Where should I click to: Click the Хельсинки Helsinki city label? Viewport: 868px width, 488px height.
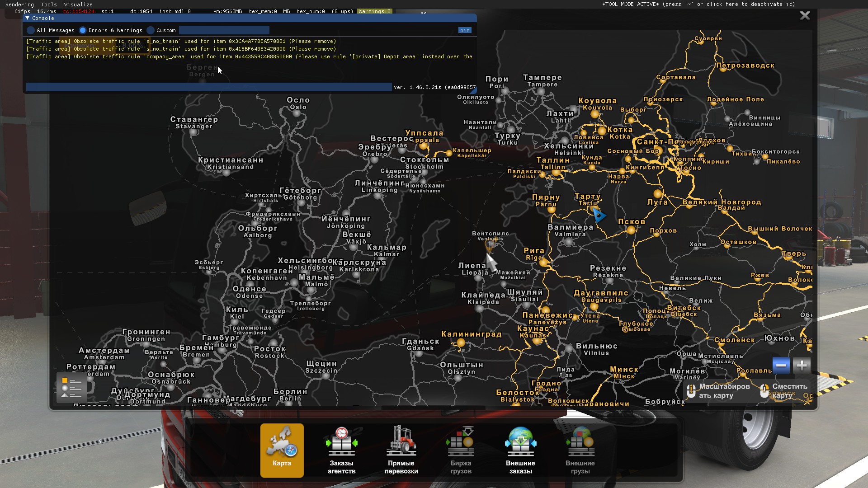(569, 149)
